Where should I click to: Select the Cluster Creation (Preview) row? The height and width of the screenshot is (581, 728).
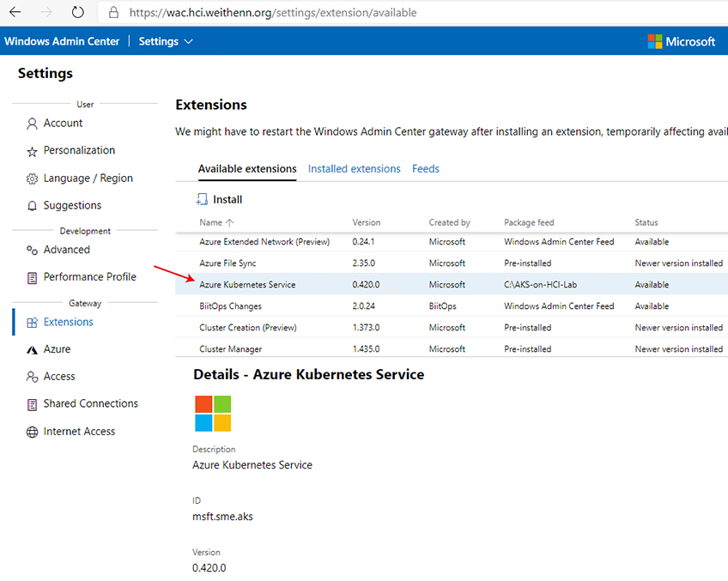[452, 327]
